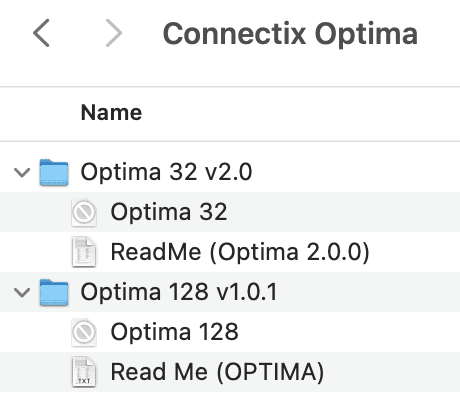
Task: Collapse the Optima 32 v2.0 folder
Action: click(x=22, y=172)
